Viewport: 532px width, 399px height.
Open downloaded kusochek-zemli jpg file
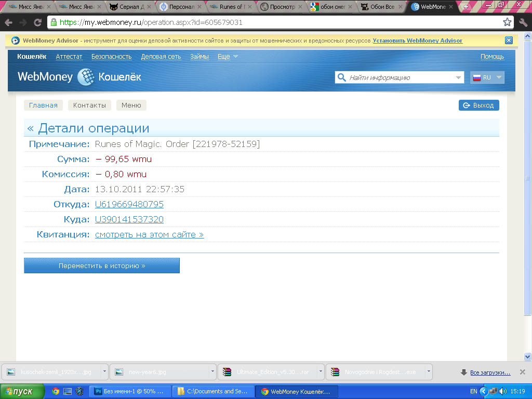(x=51, y=372)
